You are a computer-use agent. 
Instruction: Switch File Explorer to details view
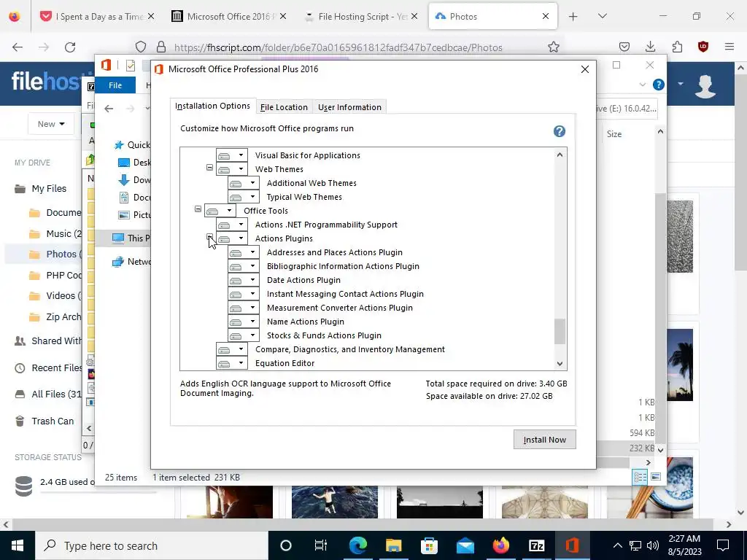point(640,477)
